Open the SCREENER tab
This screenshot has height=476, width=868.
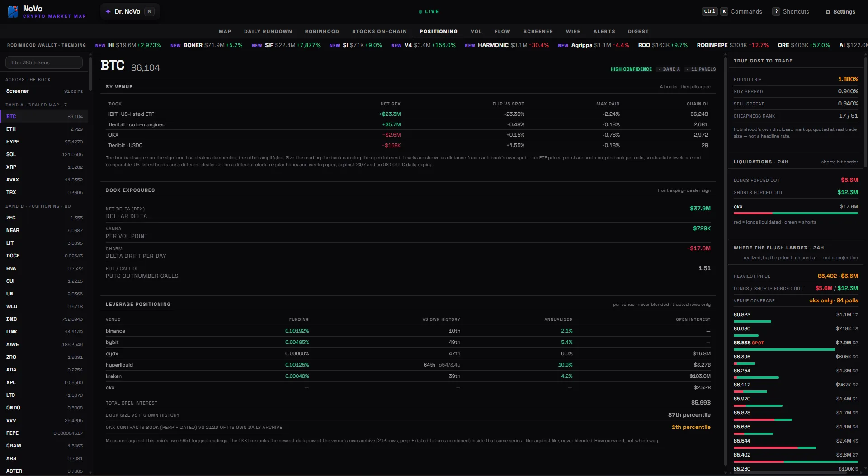click(x=538, y=31)
